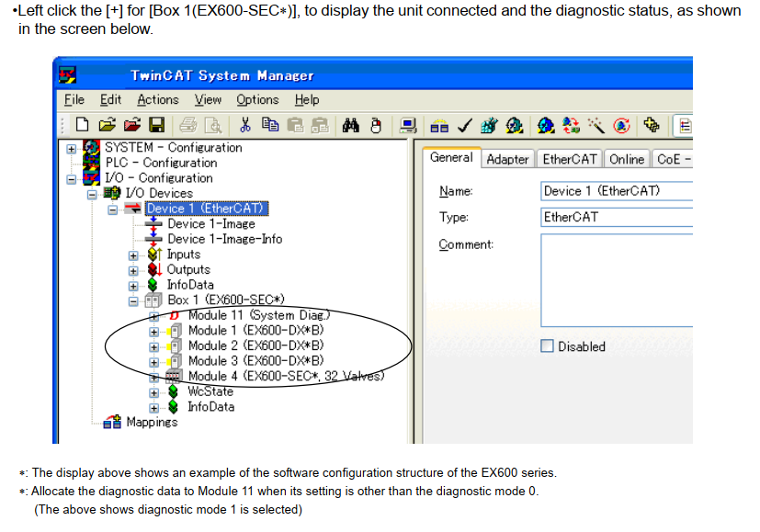
Task: Click the Reload I/O Devices icon
Action: (571, 126)
